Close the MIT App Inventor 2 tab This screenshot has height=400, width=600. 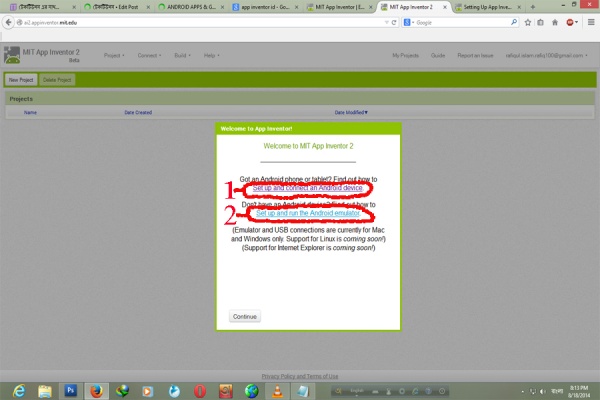tap(445, 7)
